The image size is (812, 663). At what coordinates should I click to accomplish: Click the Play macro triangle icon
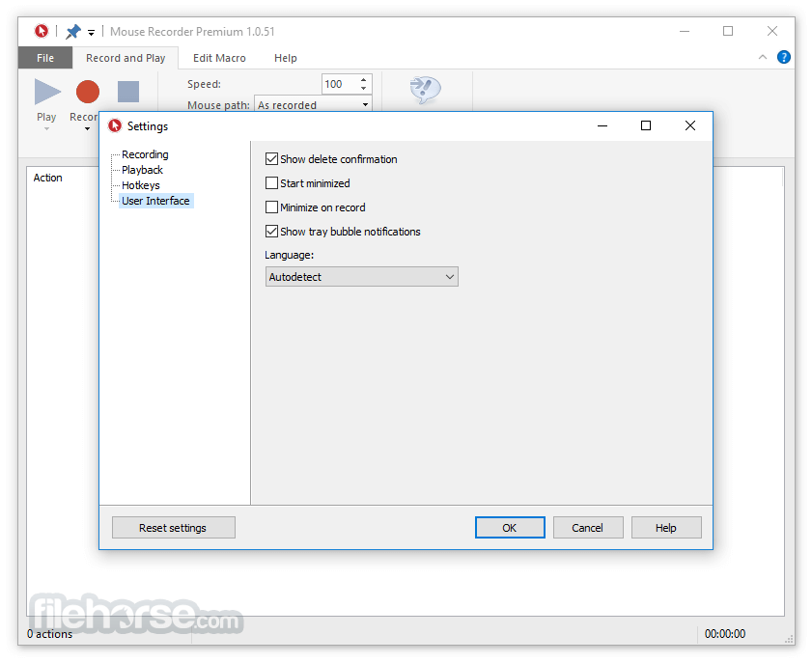[x=47, y=92]
